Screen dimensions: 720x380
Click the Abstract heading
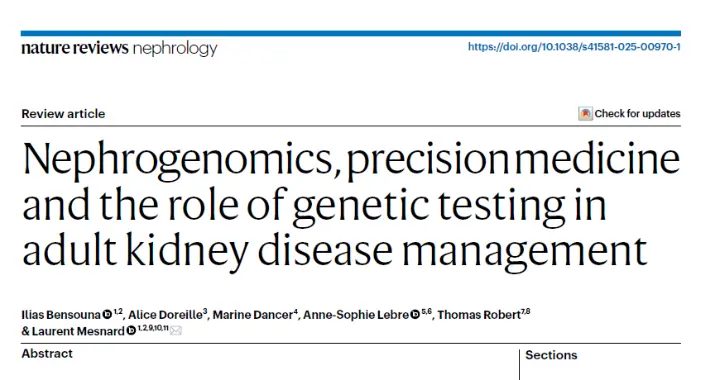47,354
